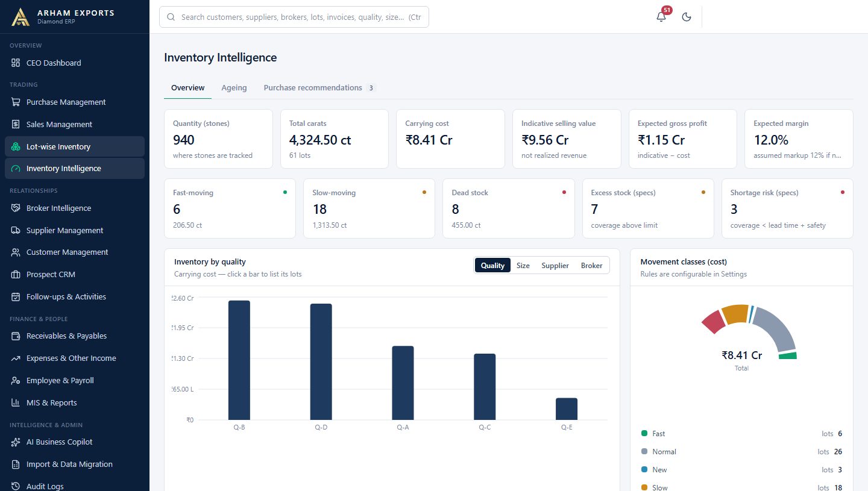
Task: Select the Quality chart grouping
Action: pos(492,265)
